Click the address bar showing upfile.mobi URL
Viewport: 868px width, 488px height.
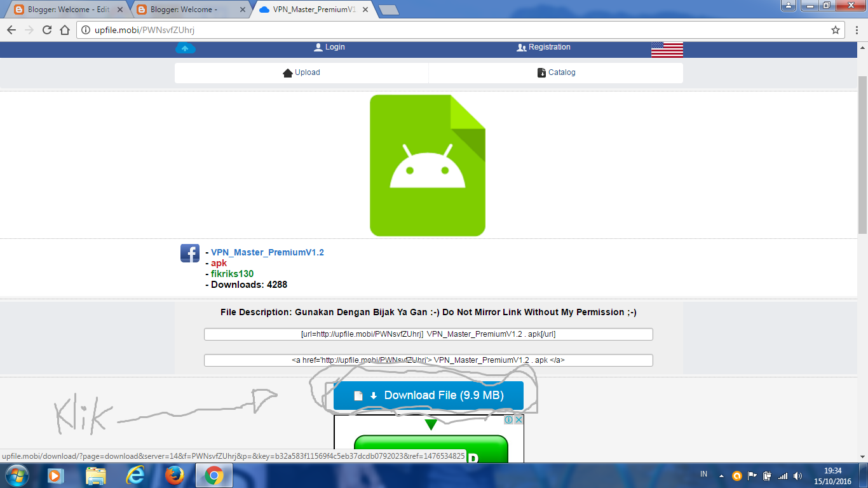461,30
